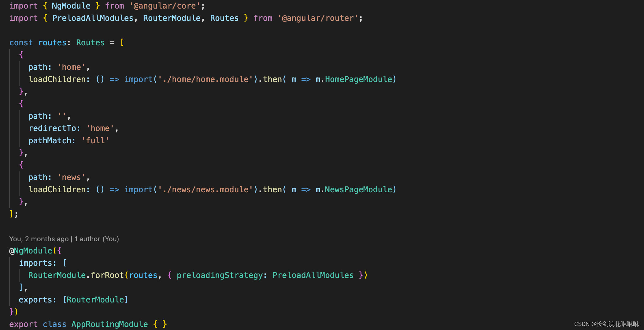644x330 pixels.
Task: Click 'HomePageModule' in loadChildren line
Action: [358, 79]
